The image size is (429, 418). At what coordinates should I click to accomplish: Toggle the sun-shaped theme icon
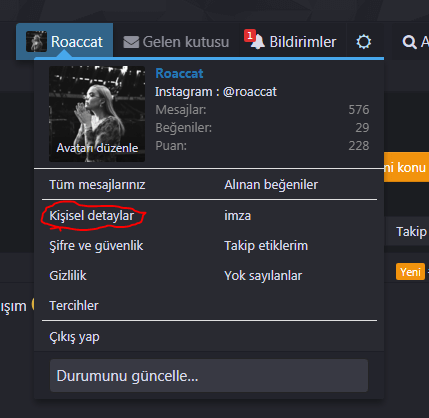[x=363, y=42]
